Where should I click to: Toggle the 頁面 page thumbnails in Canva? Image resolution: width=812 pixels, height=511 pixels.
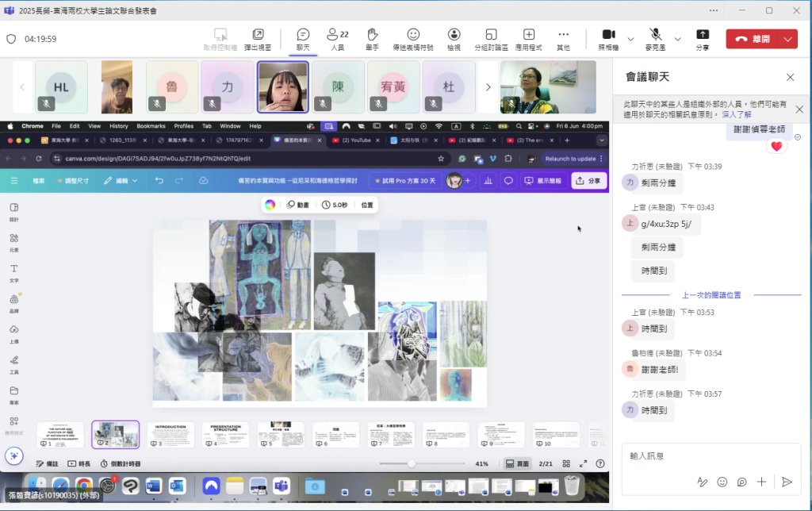(x=517, y=464)
